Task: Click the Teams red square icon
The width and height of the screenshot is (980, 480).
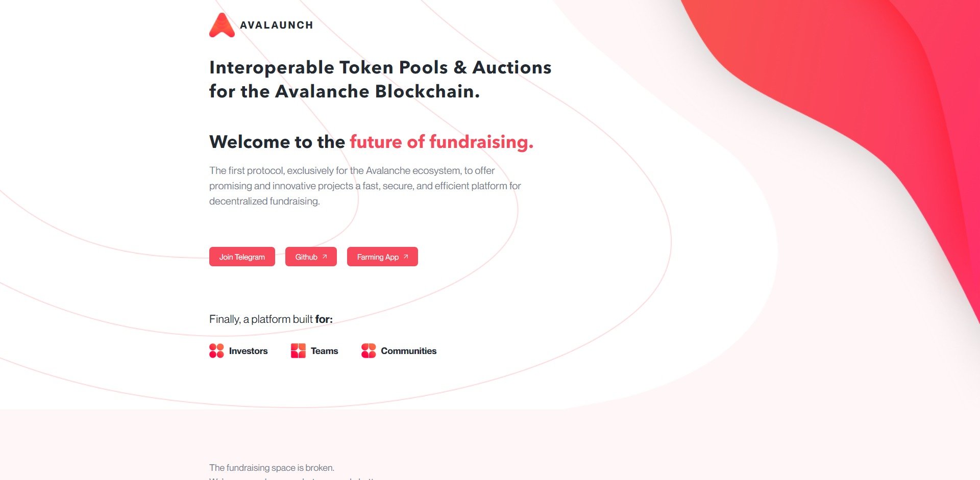Action: tap(298, 350)
